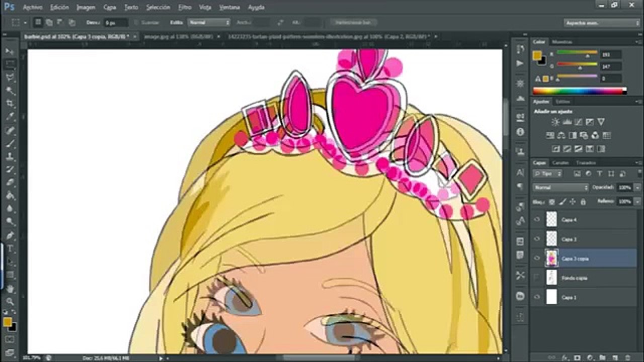This screenshot has width=644, height=362.
Task: Click the Exposure adjustment icon
Action: 590,122
